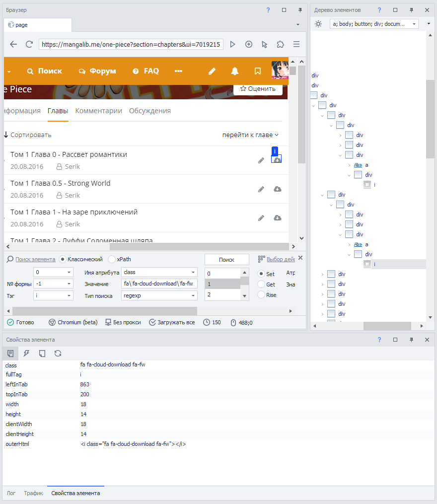Click the Поиск search button

tap(227, 260)
